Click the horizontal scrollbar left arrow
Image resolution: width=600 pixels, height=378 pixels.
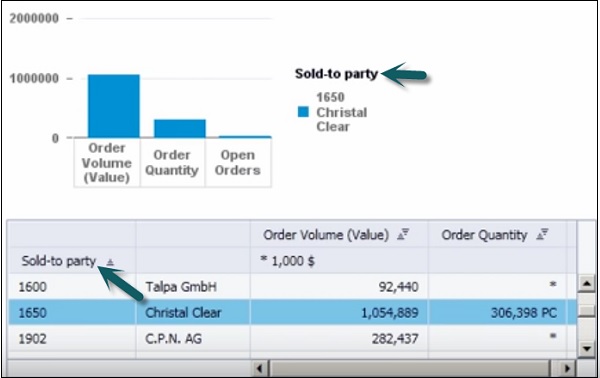[260, 368]
